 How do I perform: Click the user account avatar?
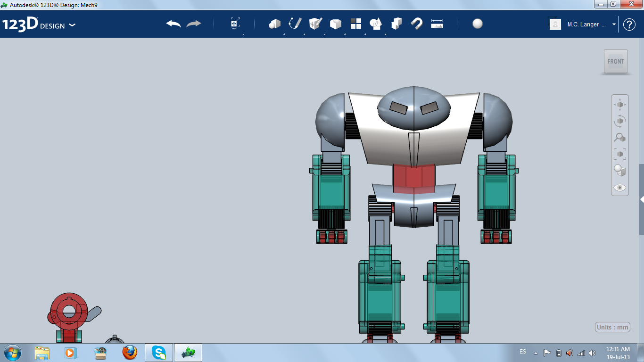coord(555,24)
